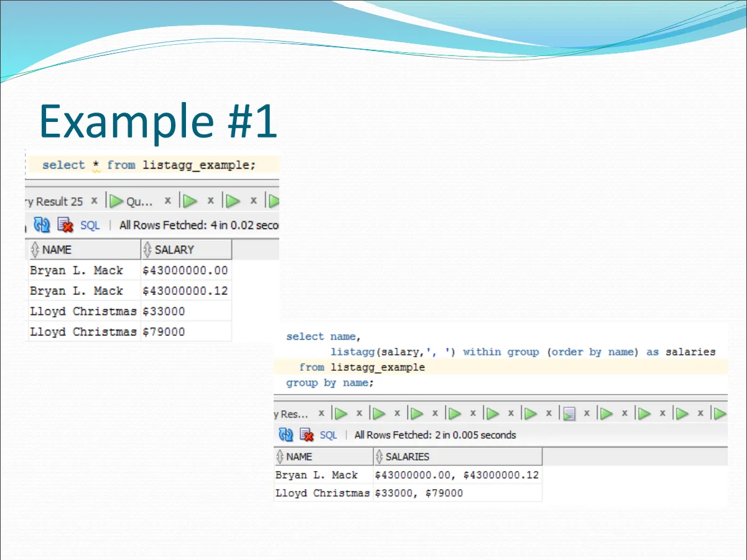Click the SALARY column header
The width and height of the screenshot is (747, 560).
click(187, 250)
